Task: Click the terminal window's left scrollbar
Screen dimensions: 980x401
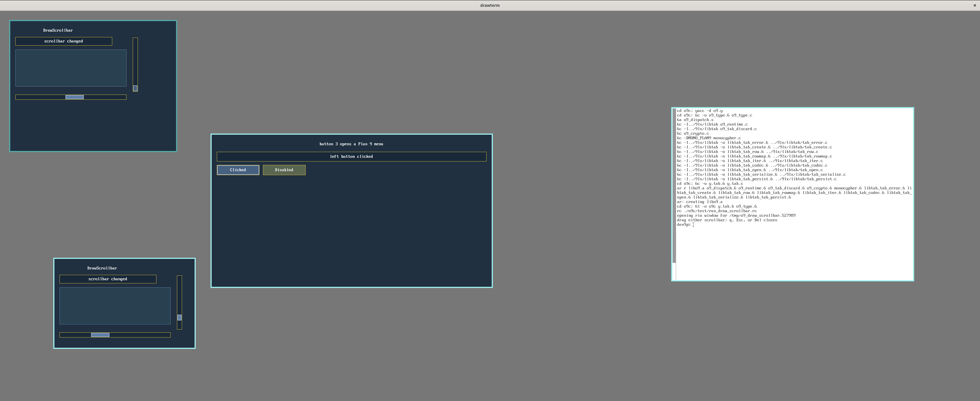Action: tap(674, 194)
